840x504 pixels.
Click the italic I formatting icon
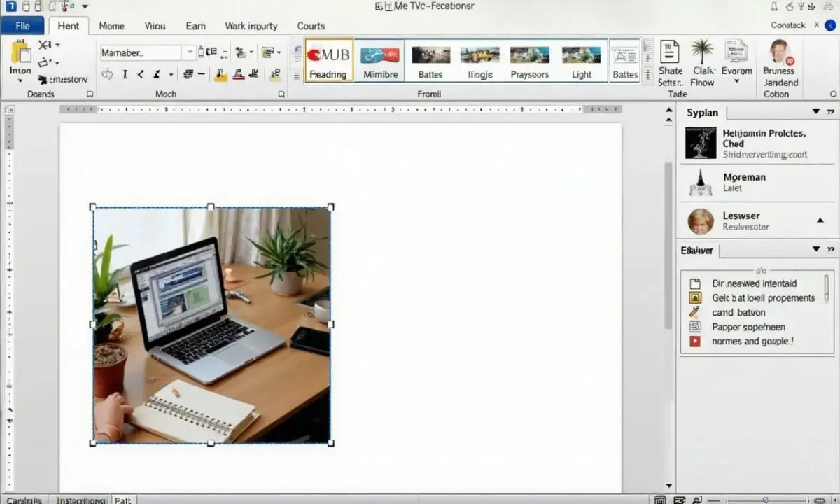[125, 74]
